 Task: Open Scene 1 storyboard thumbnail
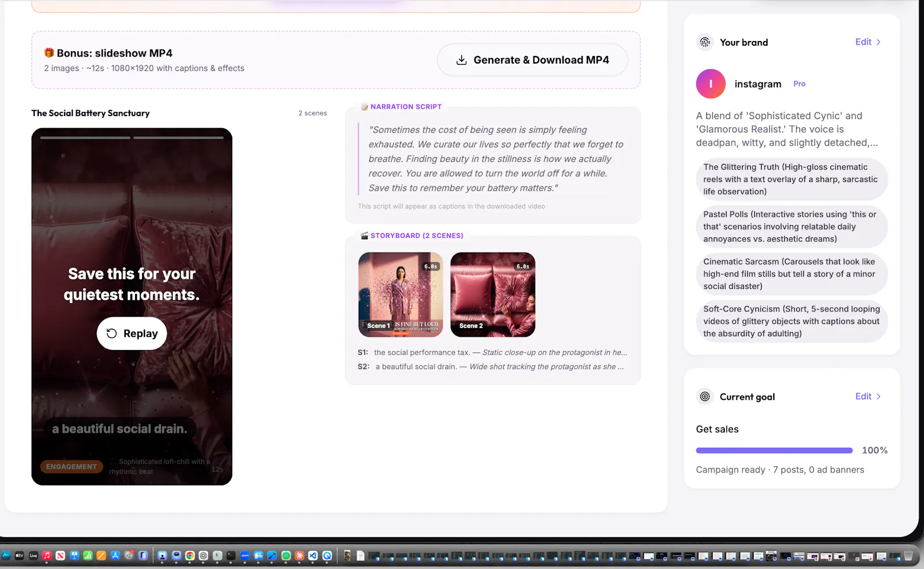coord(401,295)
